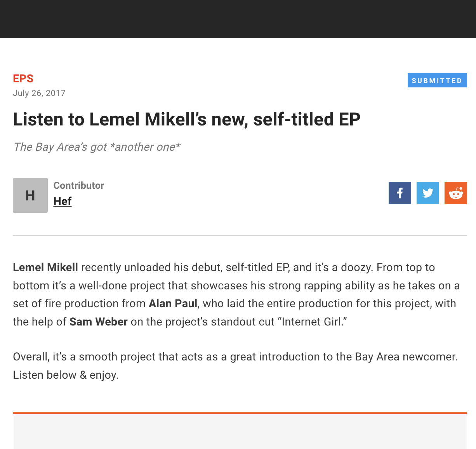
Task: Share the article on Reddit
Action: point(455,193)
